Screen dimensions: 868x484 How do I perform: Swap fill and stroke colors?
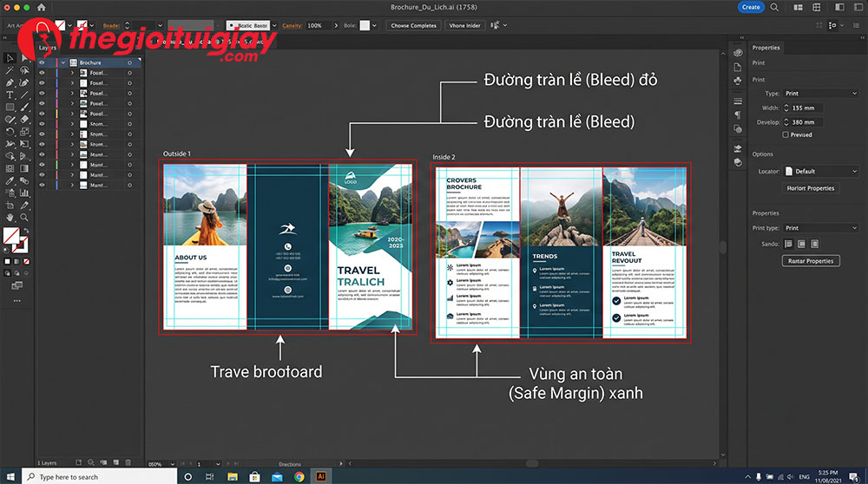pyautogui.click(x=25, y=231)
